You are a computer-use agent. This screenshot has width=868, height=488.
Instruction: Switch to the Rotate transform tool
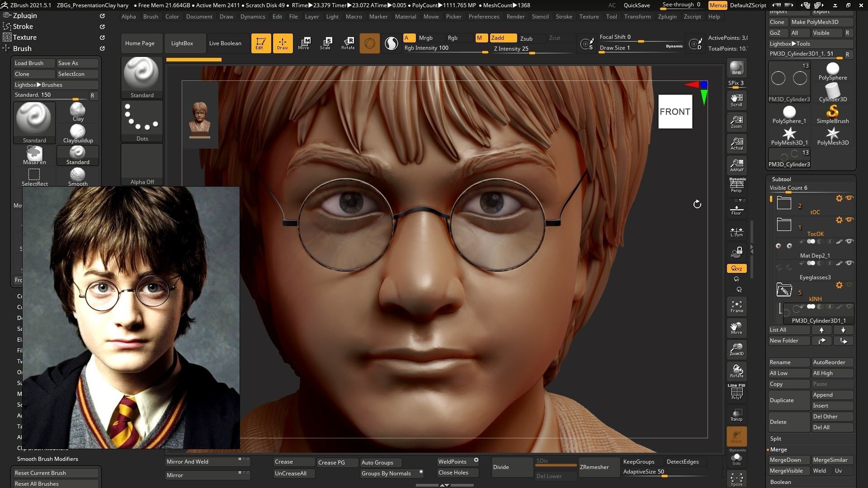[x=348, y=43]
